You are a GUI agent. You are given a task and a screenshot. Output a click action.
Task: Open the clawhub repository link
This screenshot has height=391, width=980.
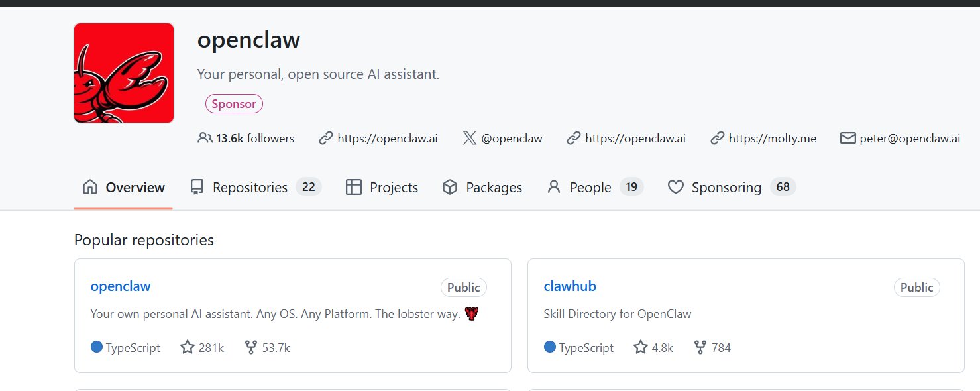coord(570,286)
